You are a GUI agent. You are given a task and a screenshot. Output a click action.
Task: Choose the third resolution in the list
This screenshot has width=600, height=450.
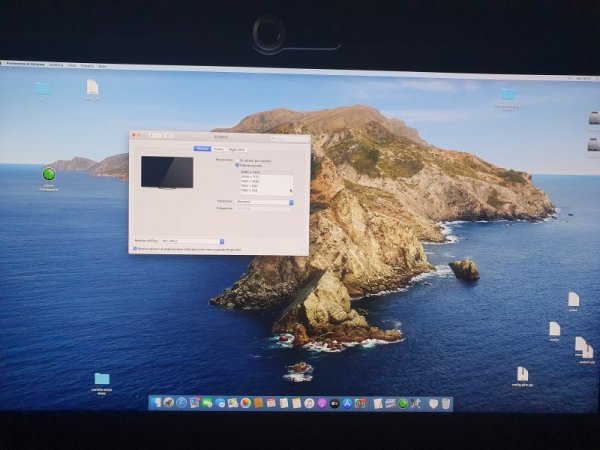(x=266, y=181)
